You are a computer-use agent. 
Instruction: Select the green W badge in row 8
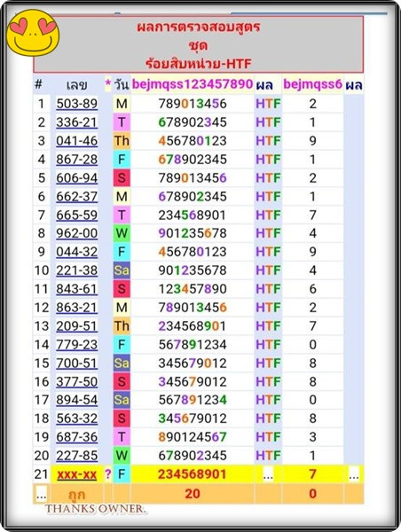(x=122, y=233)
